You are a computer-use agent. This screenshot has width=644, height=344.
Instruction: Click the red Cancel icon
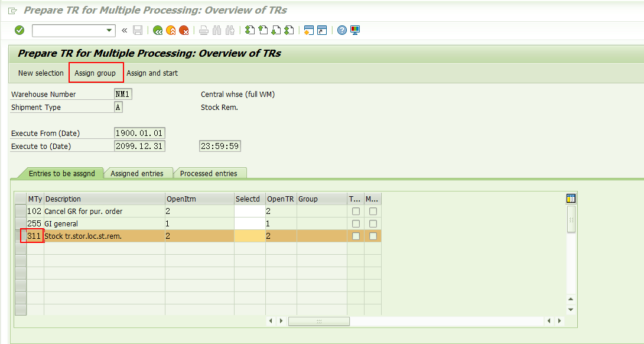tap(184, 30)
